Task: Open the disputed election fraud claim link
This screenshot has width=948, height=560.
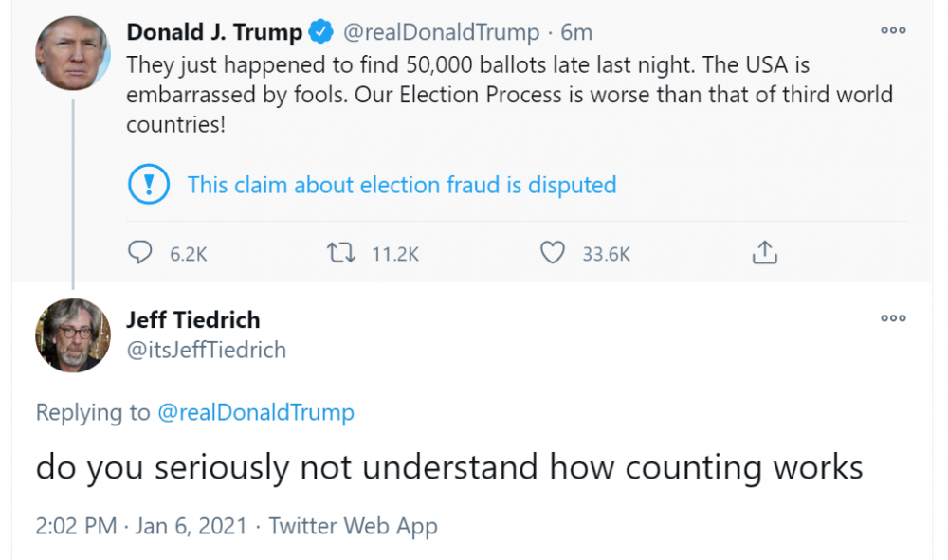Action: coord(402,184)
